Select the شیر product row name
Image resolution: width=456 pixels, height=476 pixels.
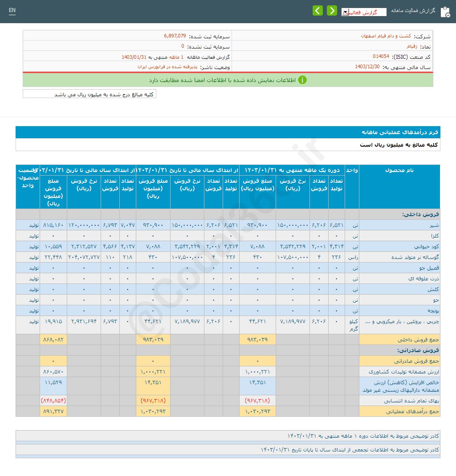[x=434, y=225]
